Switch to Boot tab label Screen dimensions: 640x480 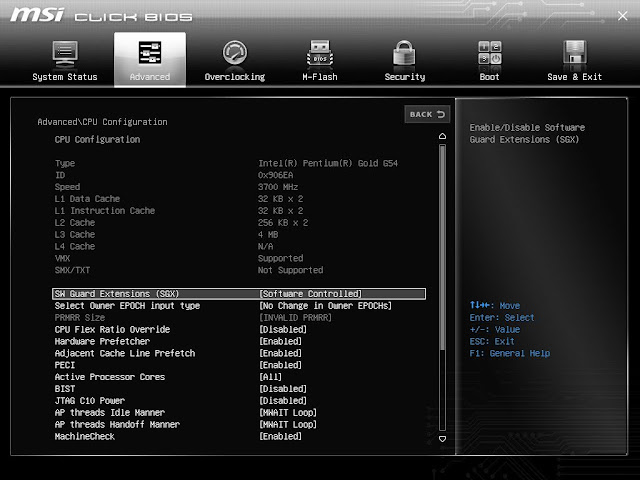click(489, 77)
